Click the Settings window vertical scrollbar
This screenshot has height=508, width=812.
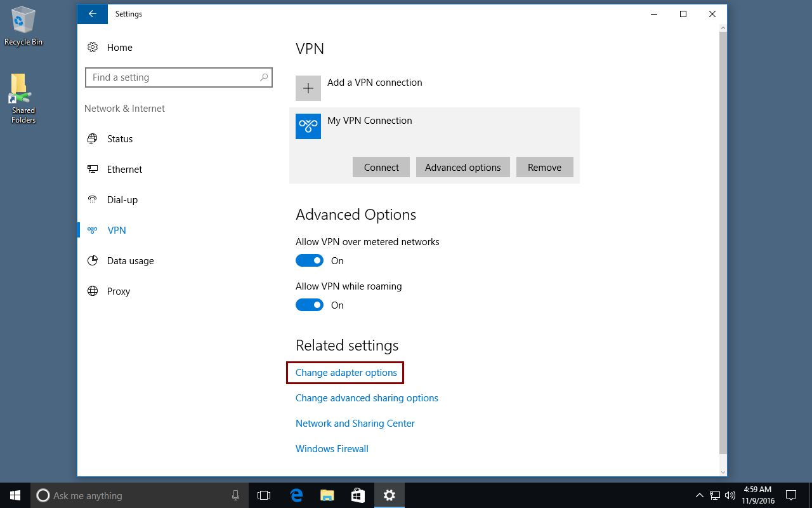click(x=723, y=241)
